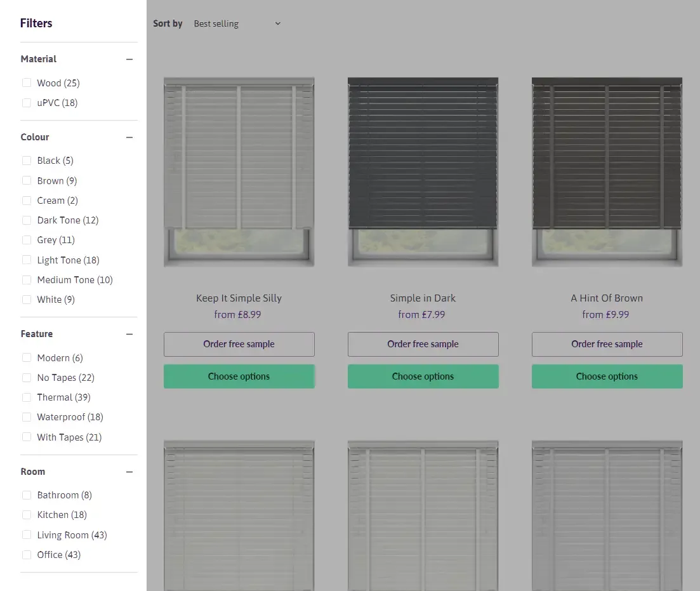Viewport: 700px width, 591px height.
Task: Open the Keep It Simple Silly product title
Action: coord(239,298)
